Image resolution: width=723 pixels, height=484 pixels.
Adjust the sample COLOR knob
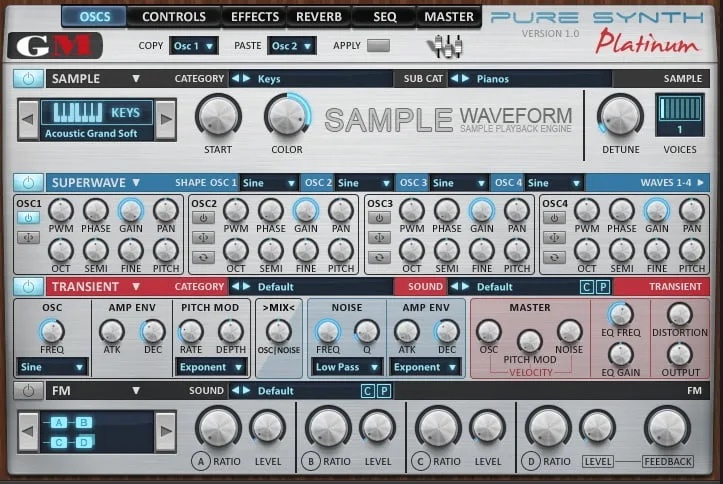pyautogui.click(x=287, y=116)
